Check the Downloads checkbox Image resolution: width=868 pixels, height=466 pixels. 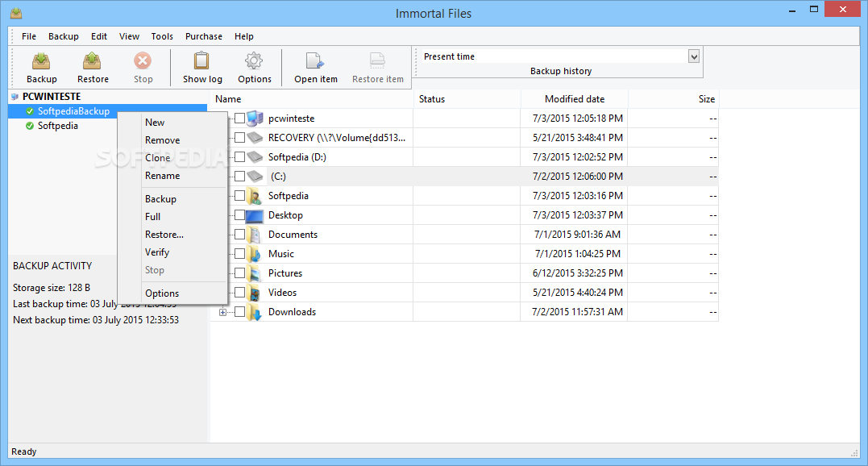pos(239,311)
